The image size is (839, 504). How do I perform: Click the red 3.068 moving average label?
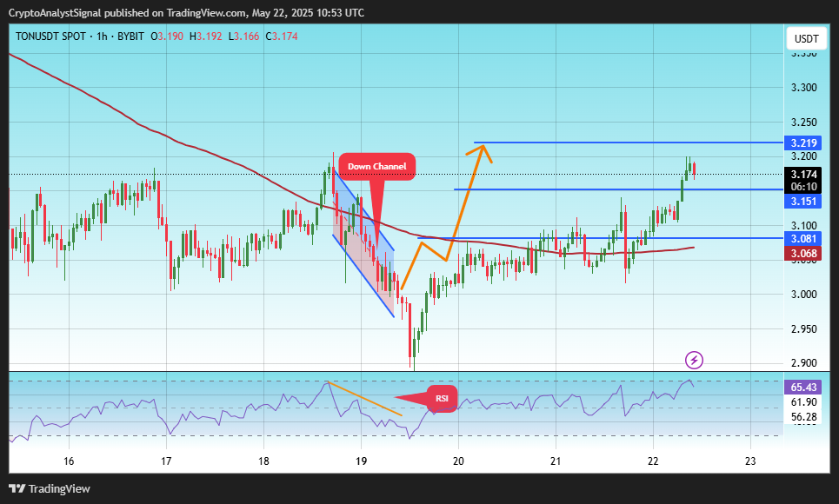click(802, 253)
